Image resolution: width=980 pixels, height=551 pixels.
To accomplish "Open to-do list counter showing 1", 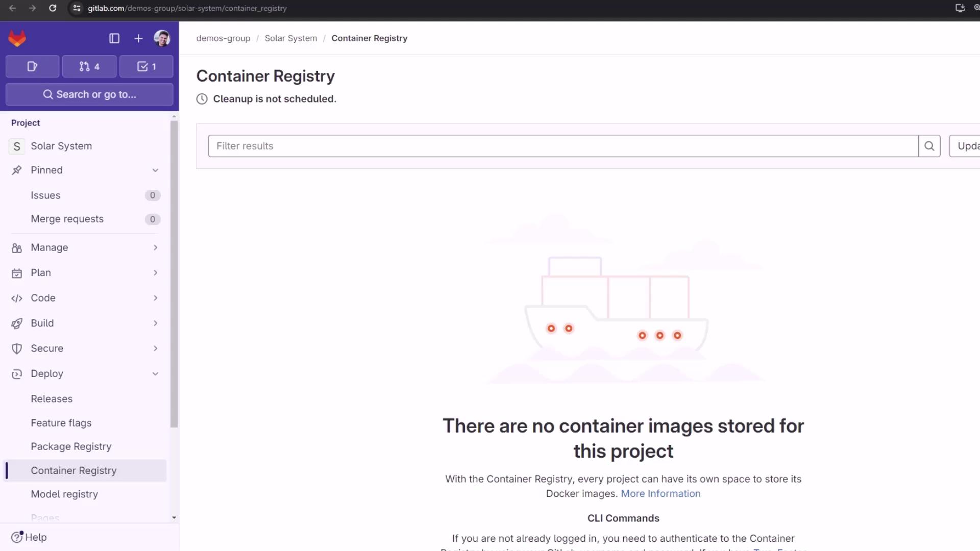I will [146, 66].
